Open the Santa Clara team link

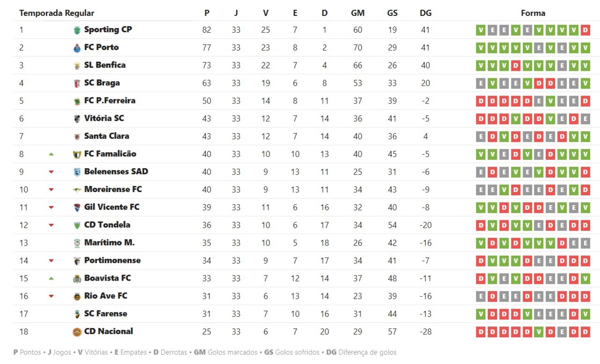[106, 136]
